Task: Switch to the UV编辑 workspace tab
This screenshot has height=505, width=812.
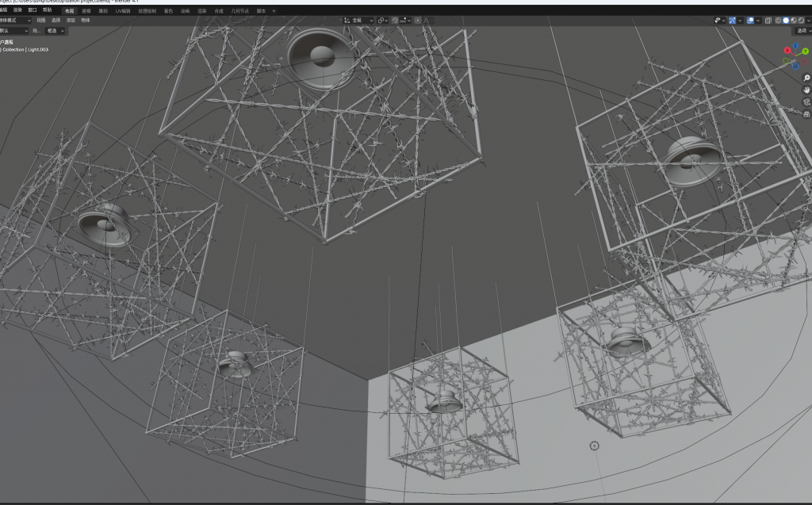Action: pyautogui.click(x=123, y=11)
